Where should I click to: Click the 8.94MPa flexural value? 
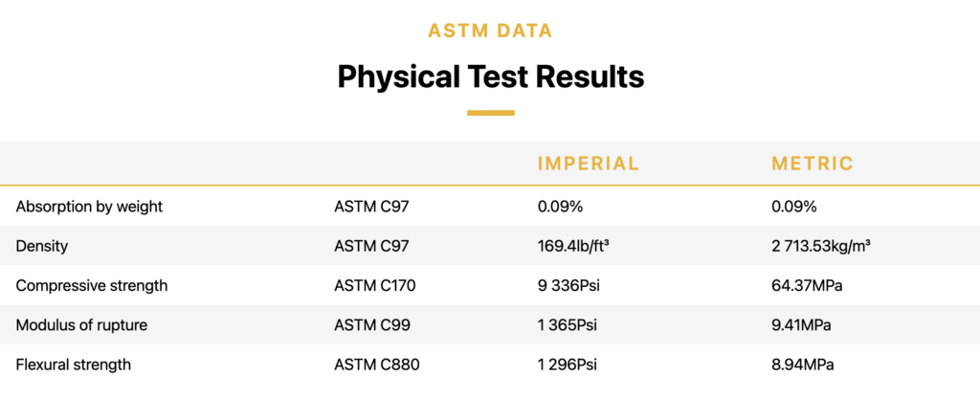(803, 365)
